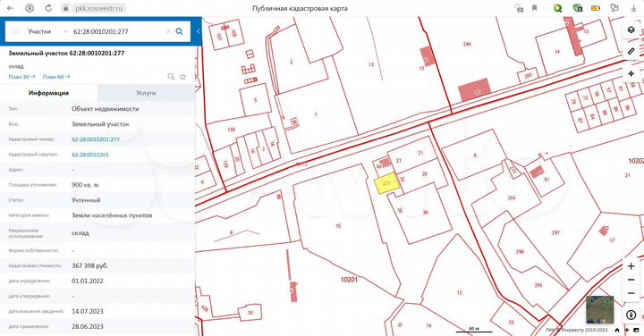Reload the page
644x336 pixels.
pyautogui.click(x=48, y=8)
